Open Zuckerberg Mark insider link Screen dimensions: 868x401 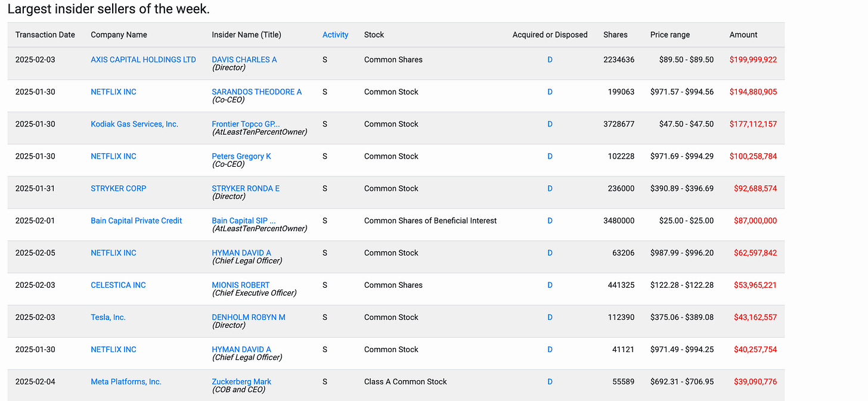(241, 381)
